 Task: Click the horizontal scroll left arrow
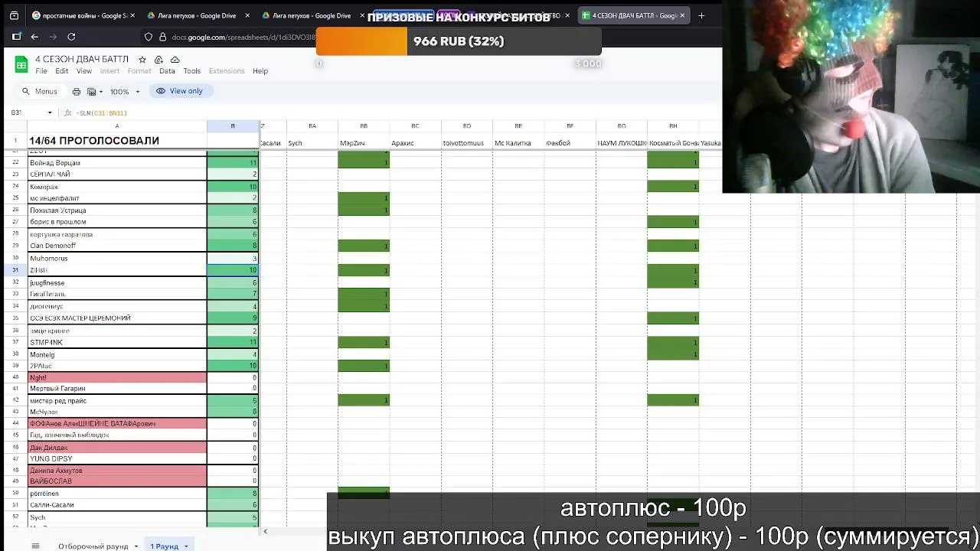(265, 531)
